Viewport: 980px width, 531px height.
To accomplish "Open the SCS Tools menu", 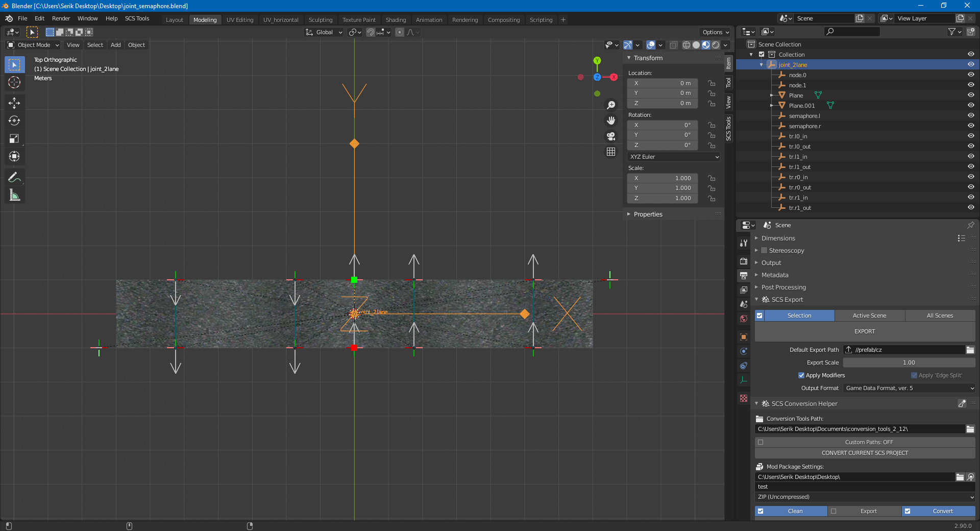I will click(x=137, y=18).
